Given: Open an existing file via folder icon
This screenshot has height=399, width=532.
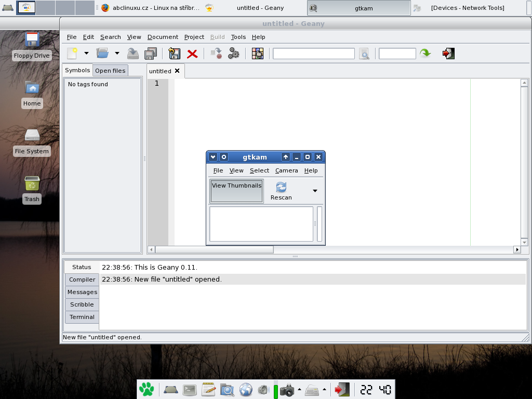Looking at the screenshot, I should point(102,54).
